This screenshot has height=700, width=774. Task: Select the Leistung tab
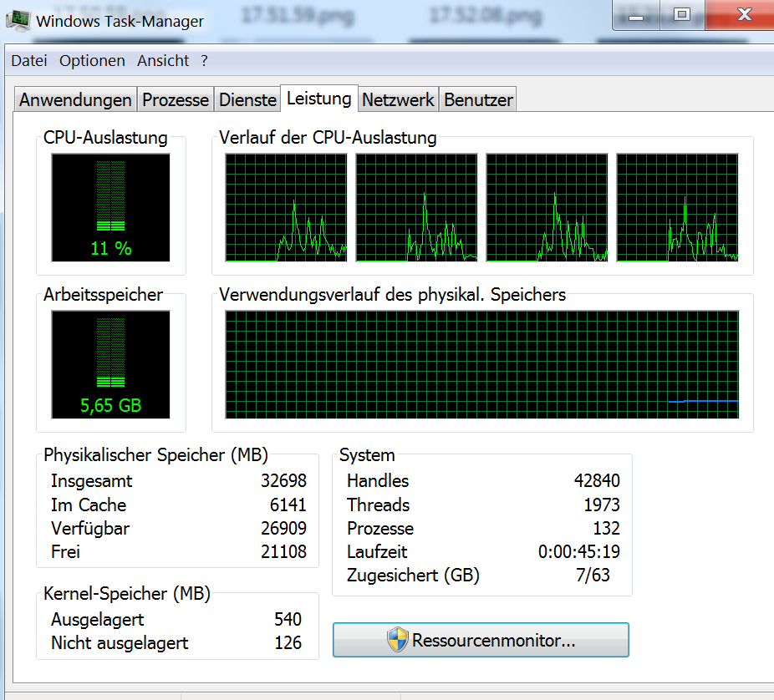[x=319, y=99]
